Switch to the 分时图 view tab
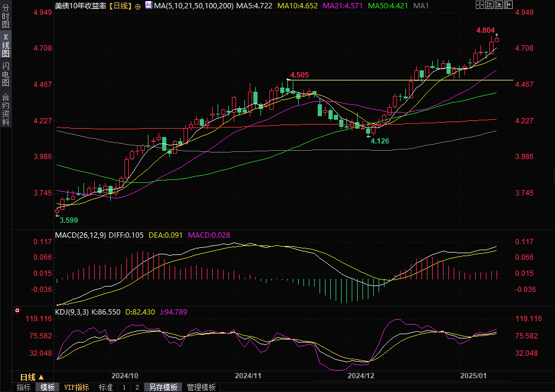Image resolution: width=555 pixels, height=392 pixels. [6, 17]
